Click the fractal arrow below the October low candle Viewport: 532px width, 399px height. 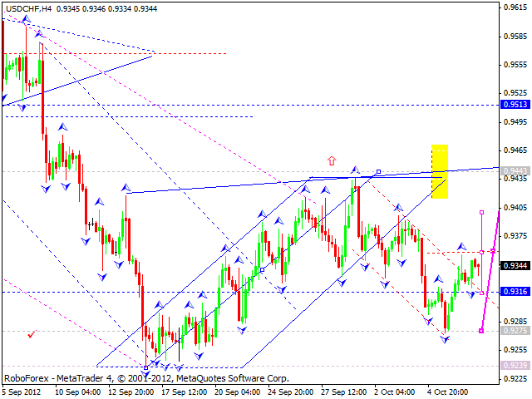pos(445,340)
